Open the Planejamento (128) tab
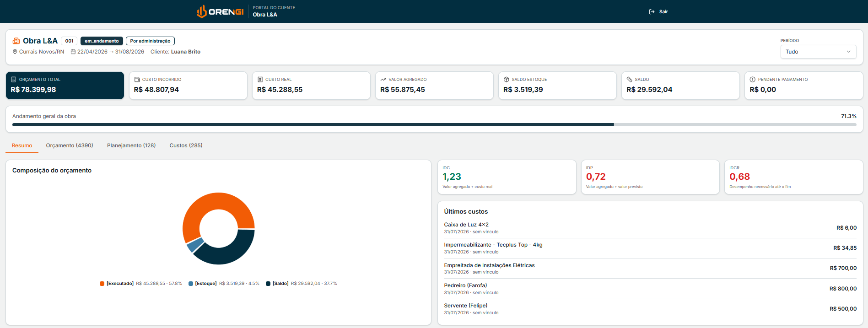The width and height of the screenshot is (868, 328). tap(131, 145)
